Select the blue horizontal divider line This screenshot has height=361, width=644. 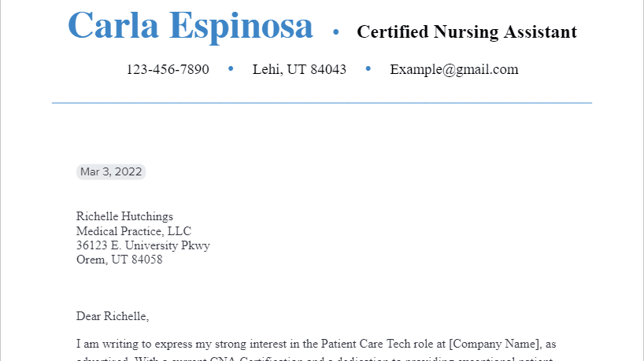pos(322,103)
